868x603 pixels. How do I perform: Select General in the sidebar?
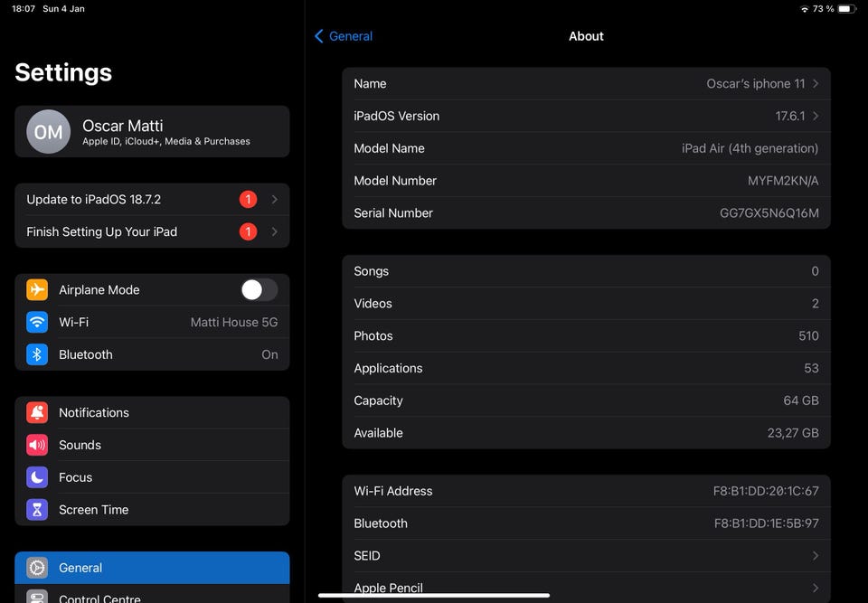[152, 568]
